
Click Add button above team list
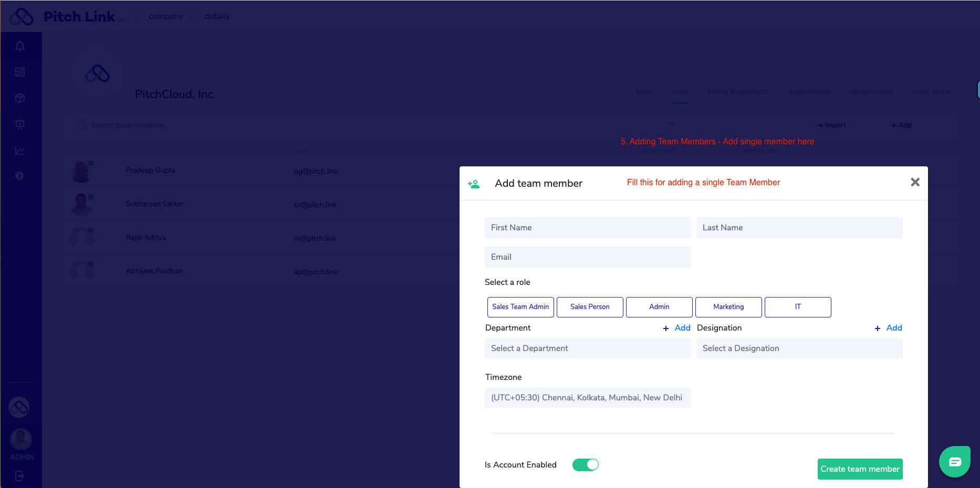coord(901,125)
